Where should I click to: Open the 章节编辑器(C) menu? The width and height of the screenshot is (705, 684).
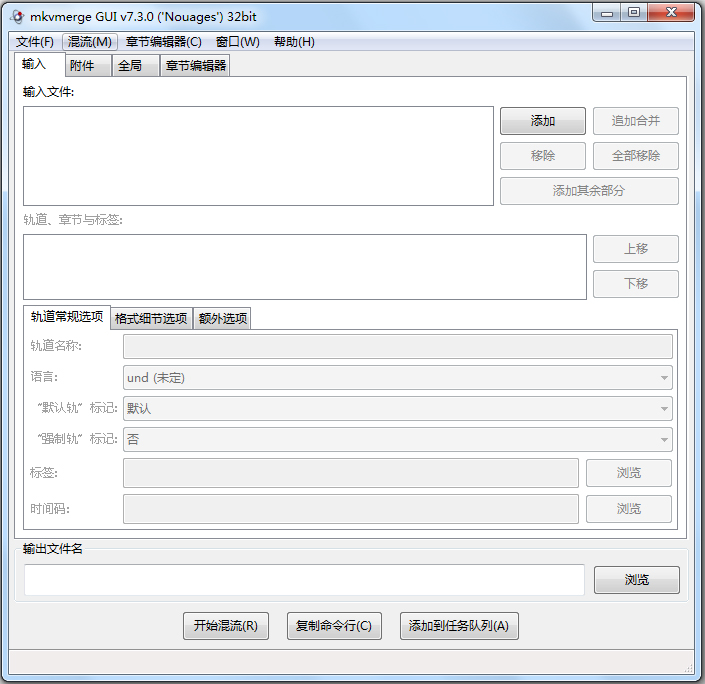pos(164,42)
